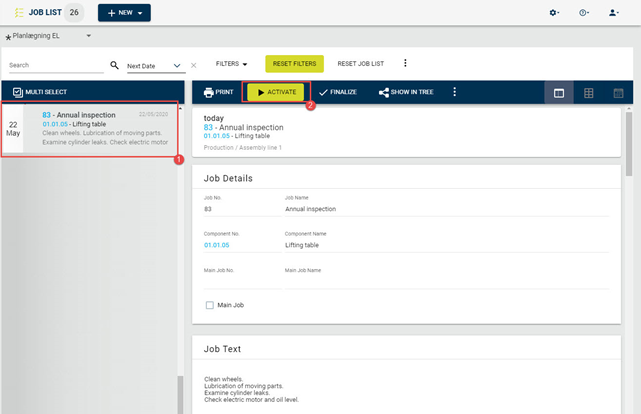
Task: Select job 83 Annual inspection in list
Action: [x=90, y=129]
